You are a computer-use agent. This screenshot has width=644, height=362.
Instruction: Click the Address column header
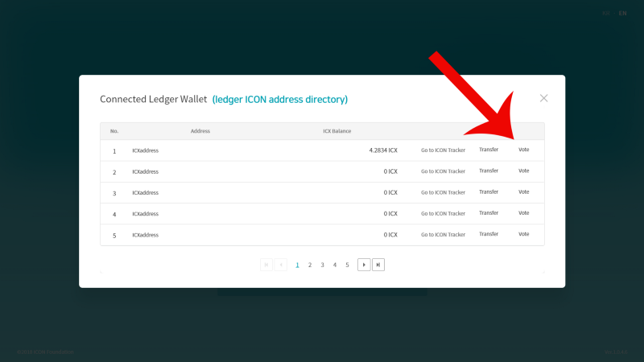200,131
